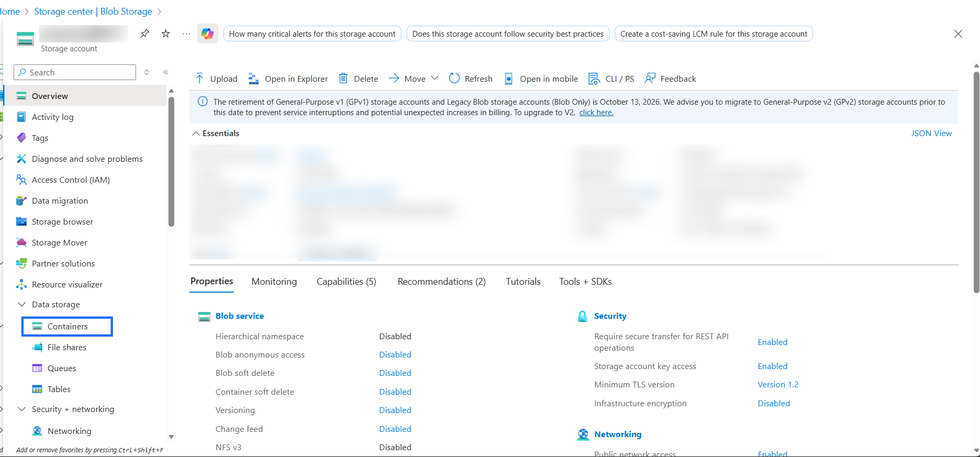The image size is (980, 457).
Task: Click the Feedback icon button
Action: (x=650, y=79)
